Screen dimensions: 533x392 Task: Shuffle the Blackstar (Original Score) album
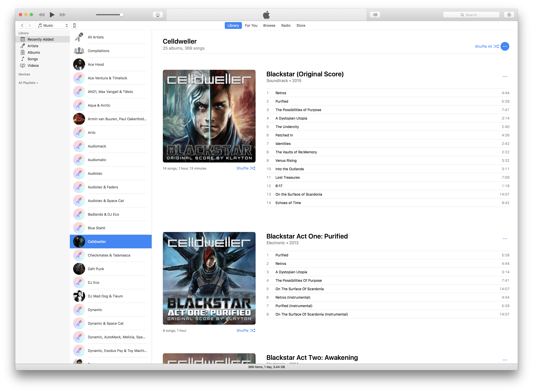tap(246, 168)
